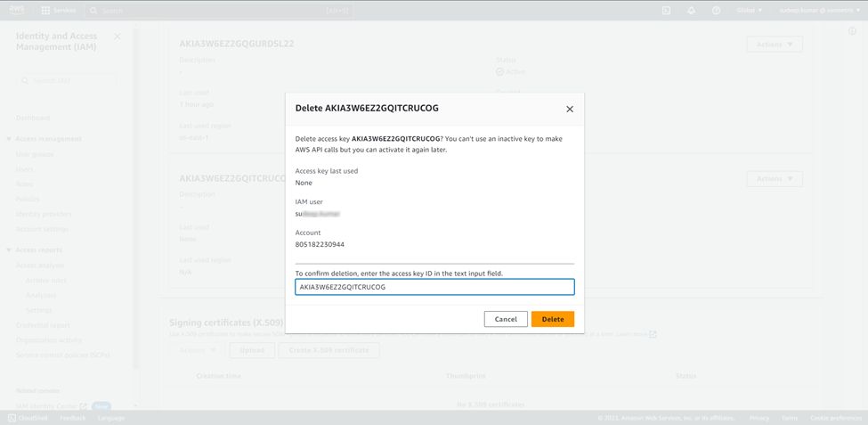Open Archive rules in sidebar
Image resolution: width=868 pixels, height=425 pixels.
[x=46, y=281]
